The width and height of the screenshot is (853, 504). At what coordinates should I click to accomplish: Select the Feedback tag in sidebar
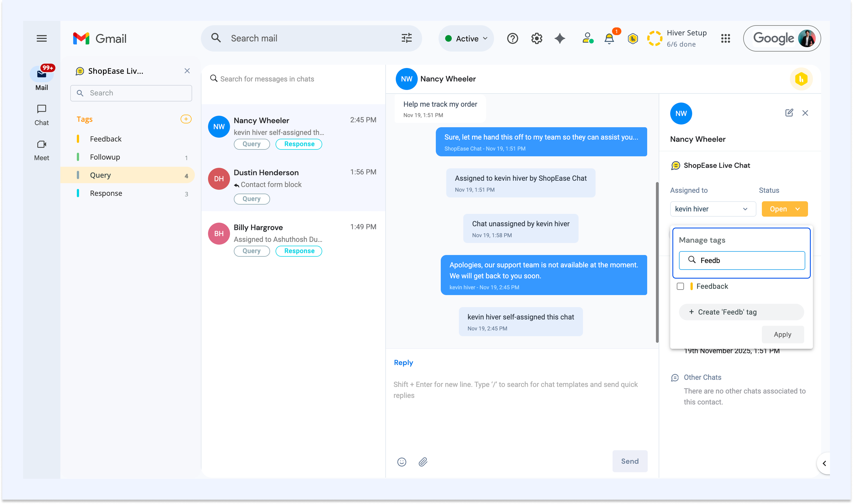click(x=127, y=138)
